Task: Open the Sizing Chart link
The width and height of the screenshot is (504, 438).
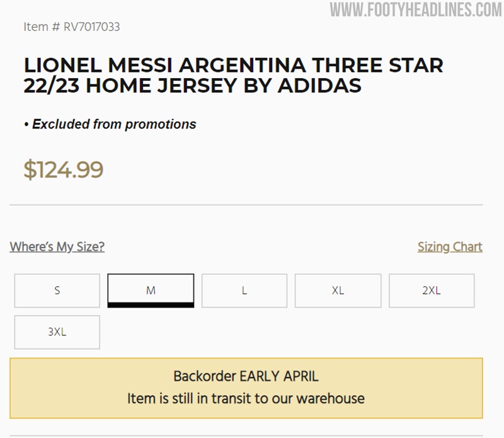Action: tap(450, 246)
